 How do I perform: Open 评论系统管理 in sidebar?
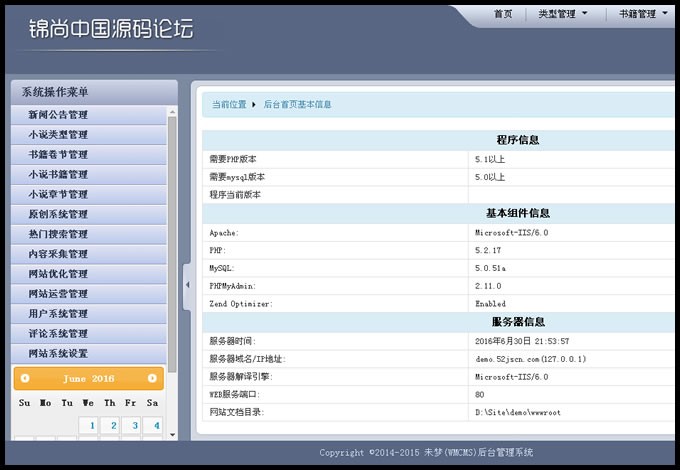(88, 334)
